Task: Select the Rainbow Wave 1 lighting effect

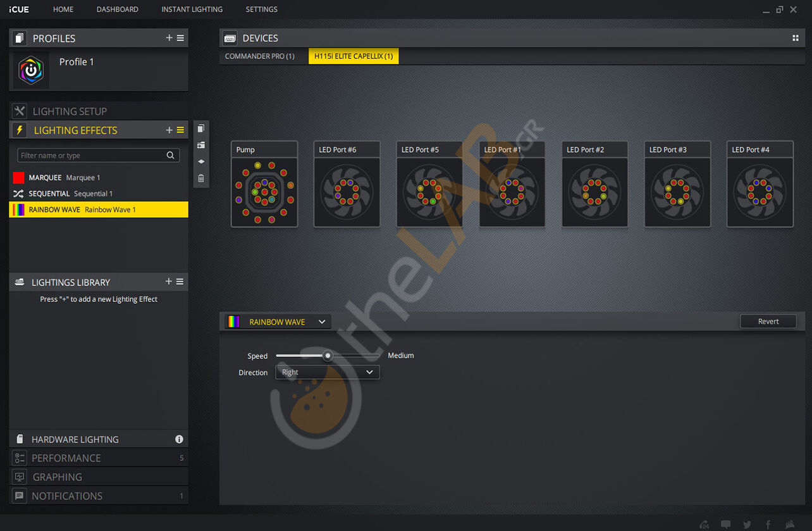Action: pos(99,209)
